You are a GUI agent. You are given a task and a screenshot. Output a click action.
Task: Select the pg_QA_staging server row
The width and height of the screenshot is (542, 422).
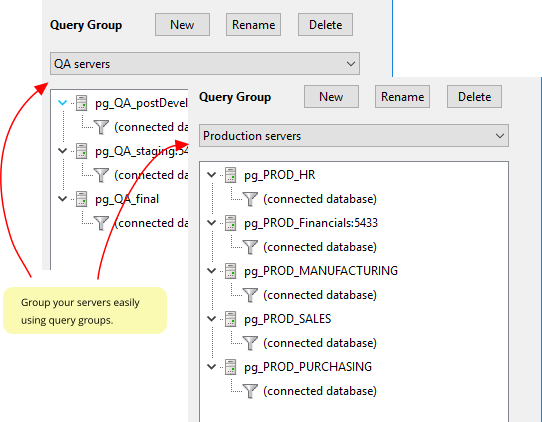pyautogui.click(x=141, y=151)
